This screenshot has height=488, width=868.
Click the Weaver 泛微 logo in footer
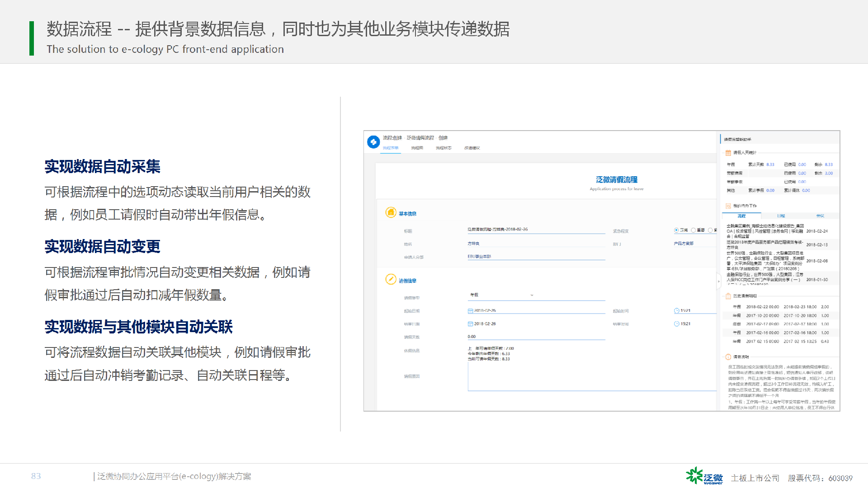(704, 476)
